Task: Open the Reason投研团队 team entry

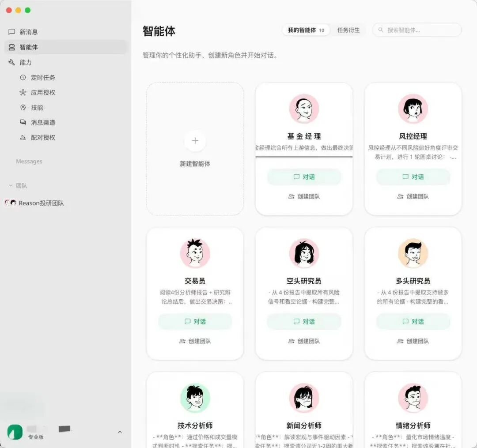Action: (x=41, y=203)
